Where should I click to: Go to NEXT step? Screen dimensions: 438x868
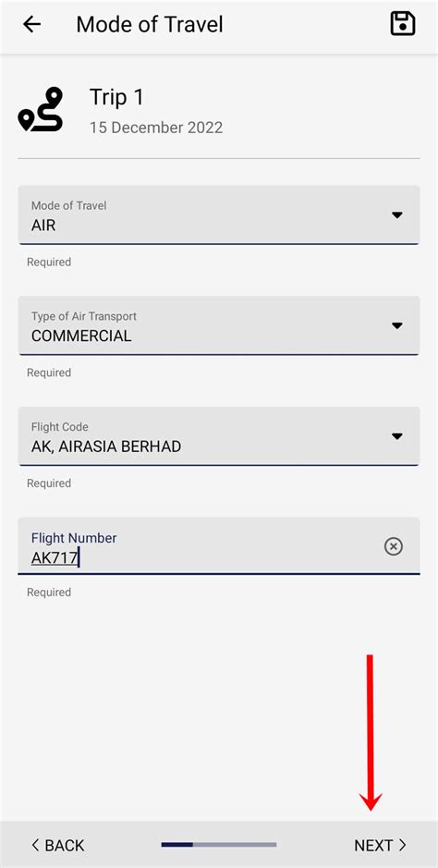[380, 845]
